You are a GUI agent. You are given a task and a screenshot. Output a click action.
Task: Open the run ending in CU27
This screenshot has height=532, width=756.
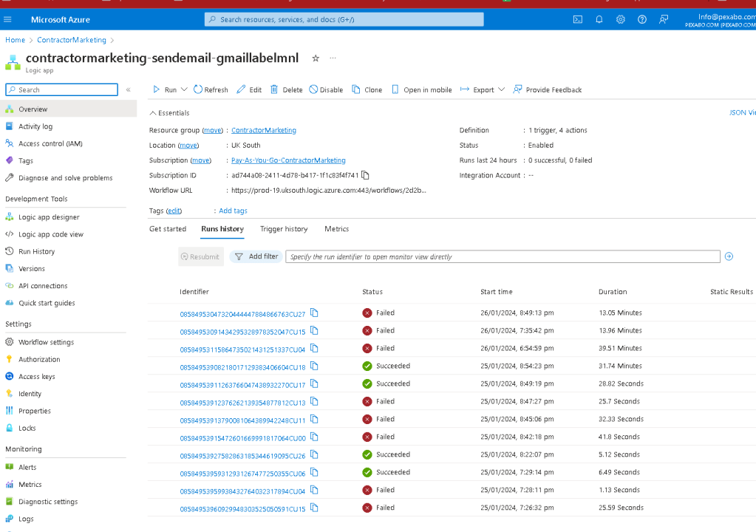242,314
